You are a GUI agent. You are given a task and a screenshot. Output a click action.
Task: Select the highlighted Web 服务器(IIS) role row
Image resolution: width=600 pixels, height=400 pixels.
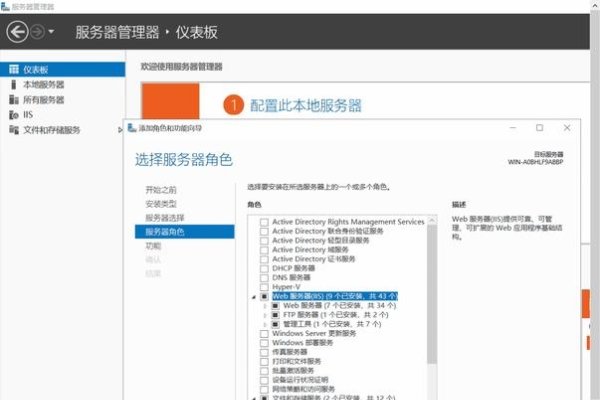(x=335, y=296)
